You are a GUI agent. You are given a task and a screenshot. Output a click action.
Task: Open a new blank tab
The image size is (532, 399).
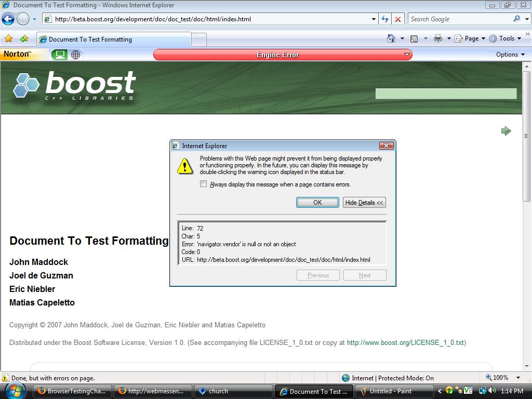(x=199, y=39)
